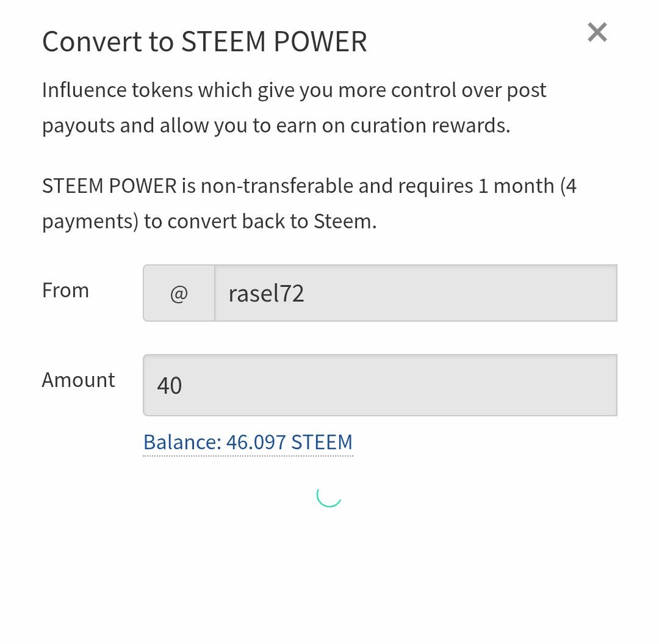Click the "post" word ending the first line
The height and width of the screenshot is (644, 659).
click(x=526, y=90)
